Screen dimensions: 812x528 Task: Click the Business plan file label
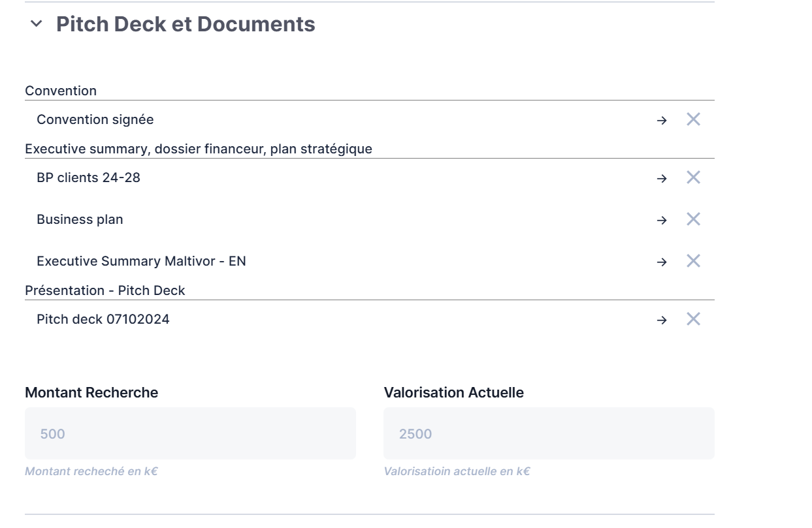(80, 219)
